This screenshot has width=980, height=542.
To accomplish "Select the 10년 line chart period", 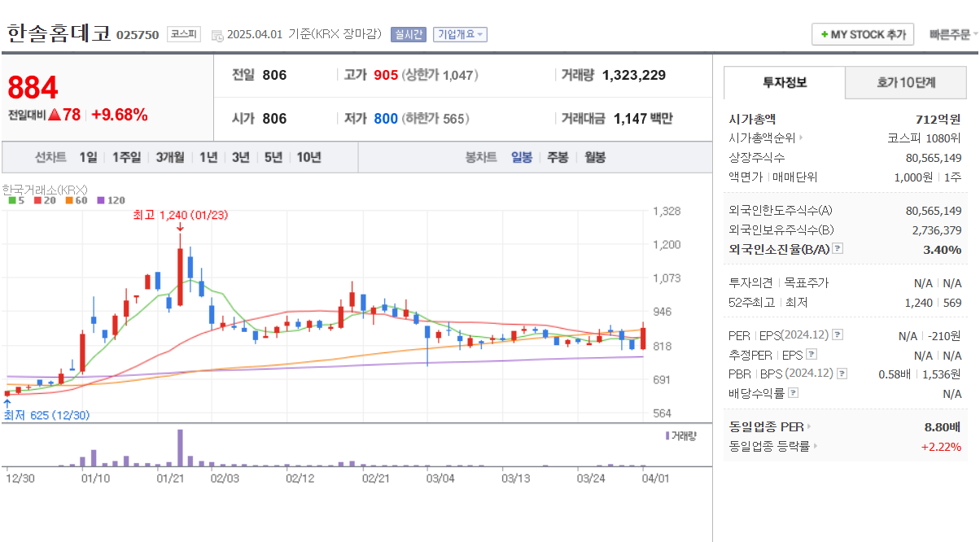I will [308, 157].
